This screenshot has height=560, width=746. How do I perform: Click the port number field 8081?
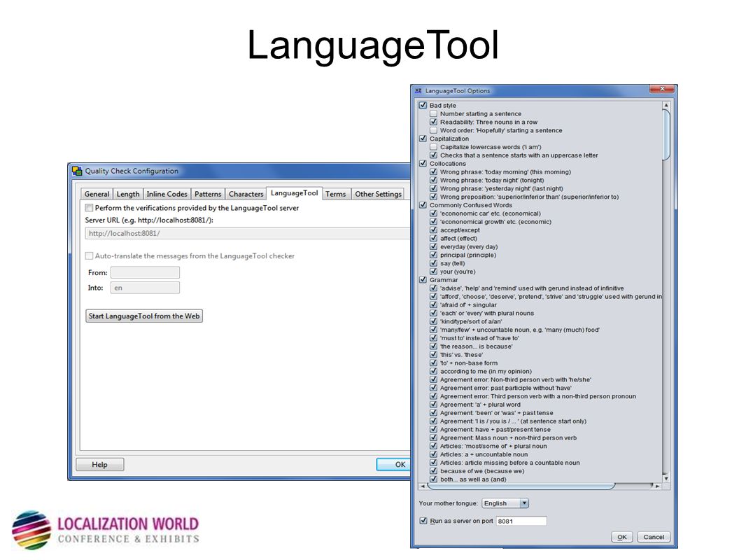[521, 521]
